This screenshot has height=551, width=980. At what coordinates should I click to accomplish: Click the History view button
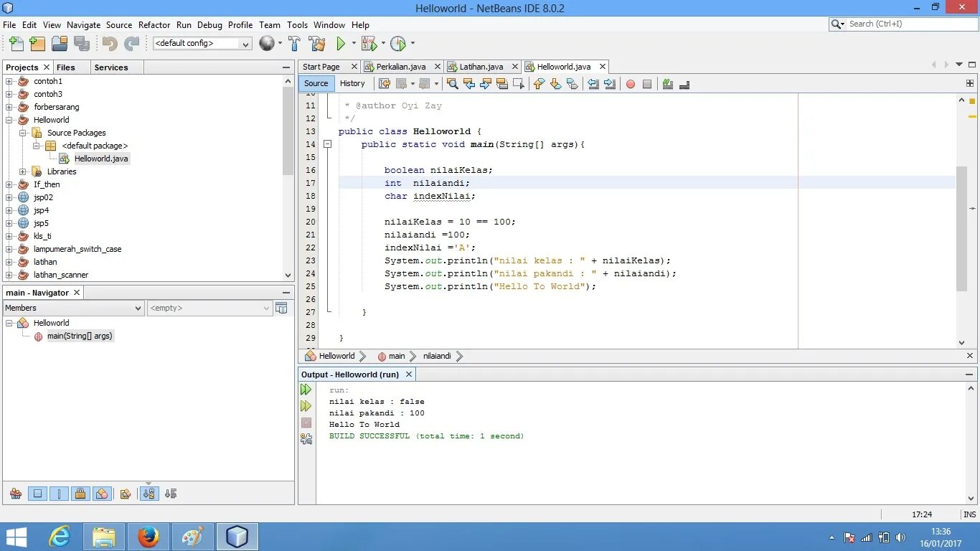pos(352,83)
